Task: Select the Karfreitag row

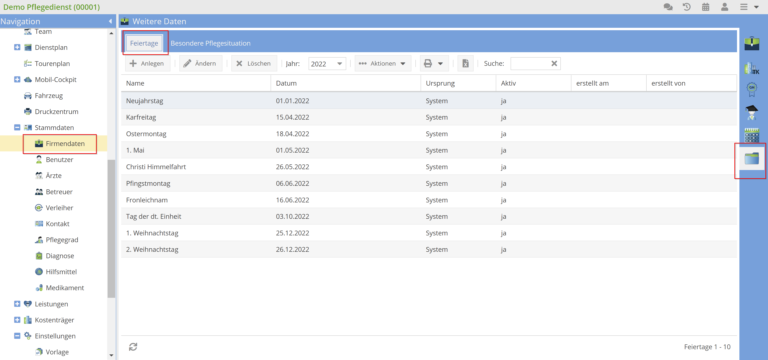Action: 429,118
